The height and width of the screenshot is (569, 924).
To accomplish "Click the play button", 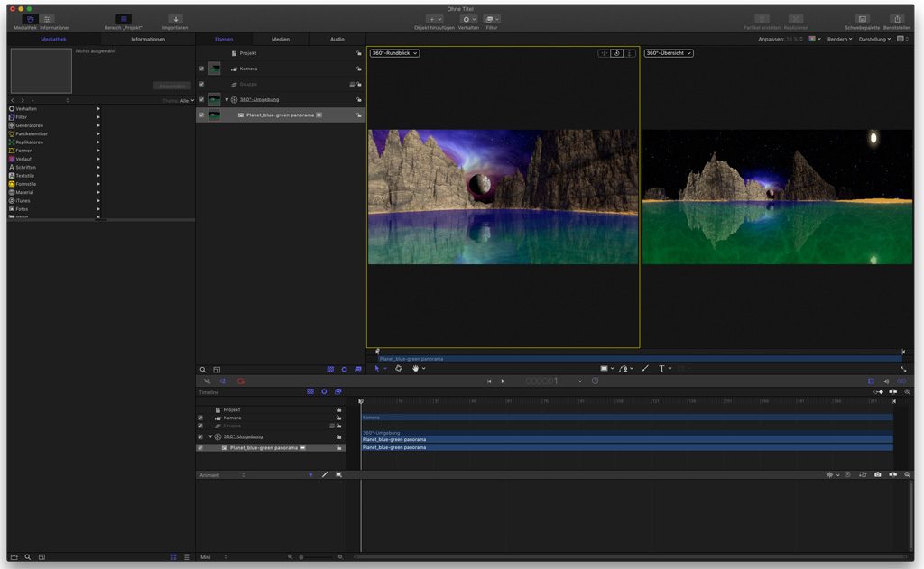I will (x=503, y=381).
